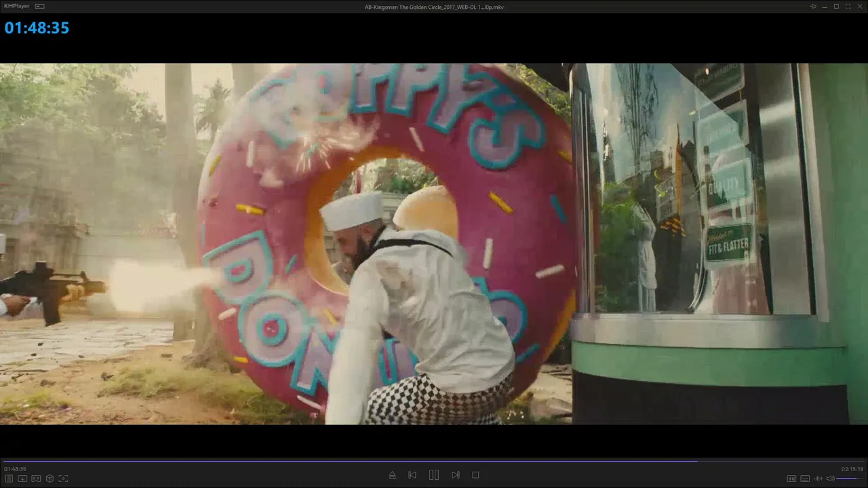Image resolution: width=868 pixels, height=488 pixels.
Task: Open a file with the eject button
Action: pyautogui.click(x=392, y=475)
